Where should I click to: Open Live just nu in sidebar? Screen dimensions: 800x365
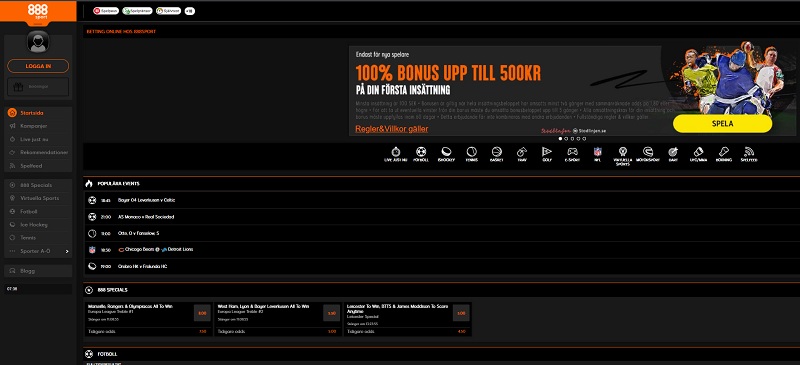pos(38,139)
